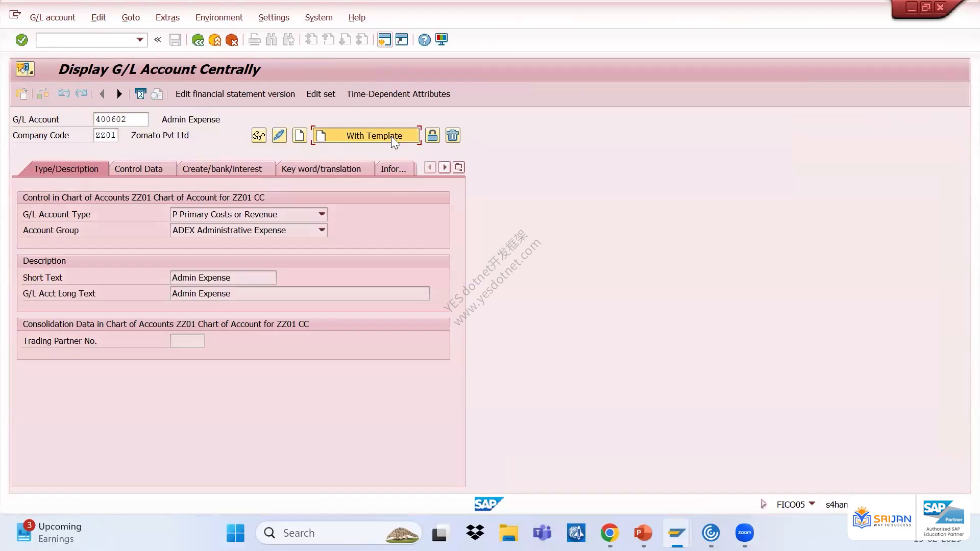
Task: Click the Other Account icon in application toolbar
Action: [x=21, y=94]
